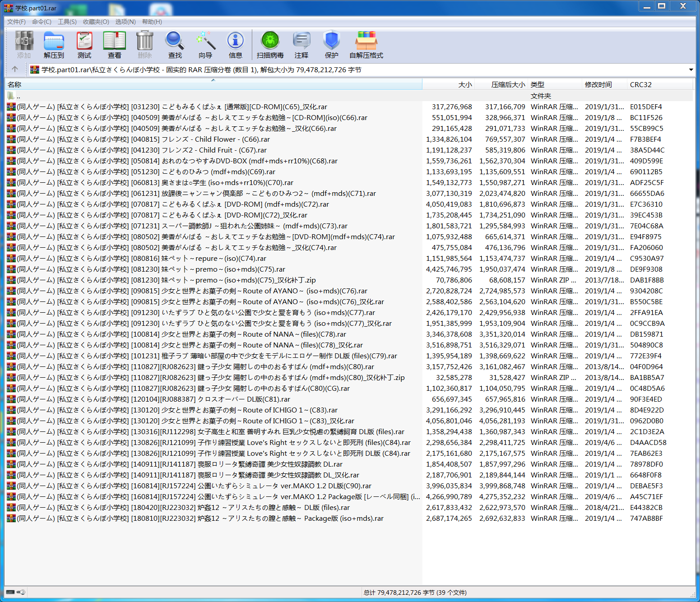The height and width of the screenshot is (602, 700).
Task: Click the file icon of the row with CRC 409D599E
Action: tap(11, 161)
